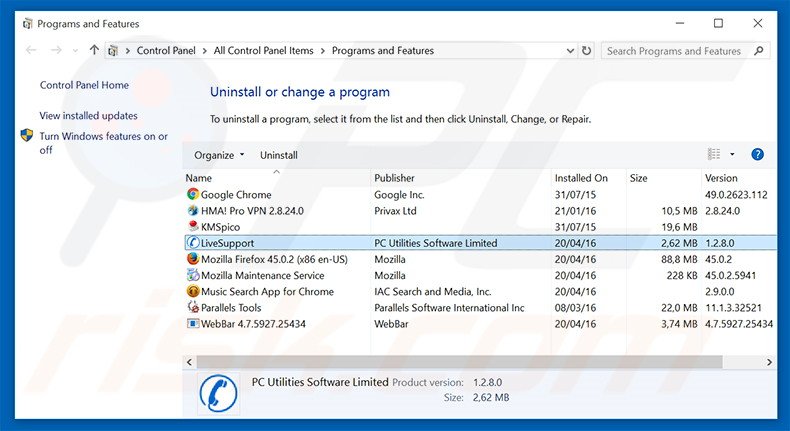Expand the chevron after Control Panel breadcrumb
This screenshot has width=790, height=431.
click(x=205, y=51)
